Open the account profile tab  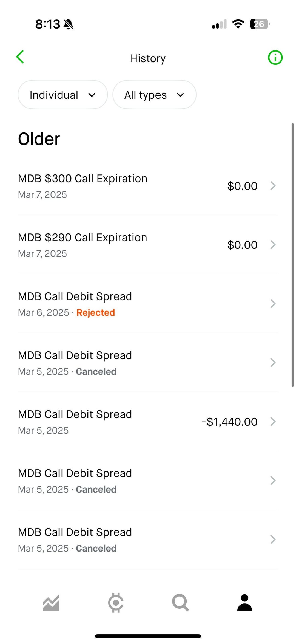tap(244, 603)
